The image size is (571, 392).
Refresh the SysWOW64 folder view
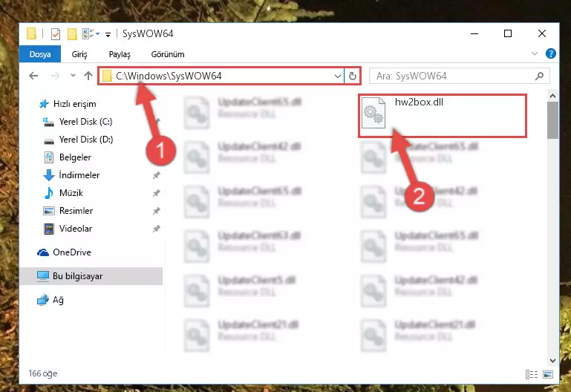352,76
